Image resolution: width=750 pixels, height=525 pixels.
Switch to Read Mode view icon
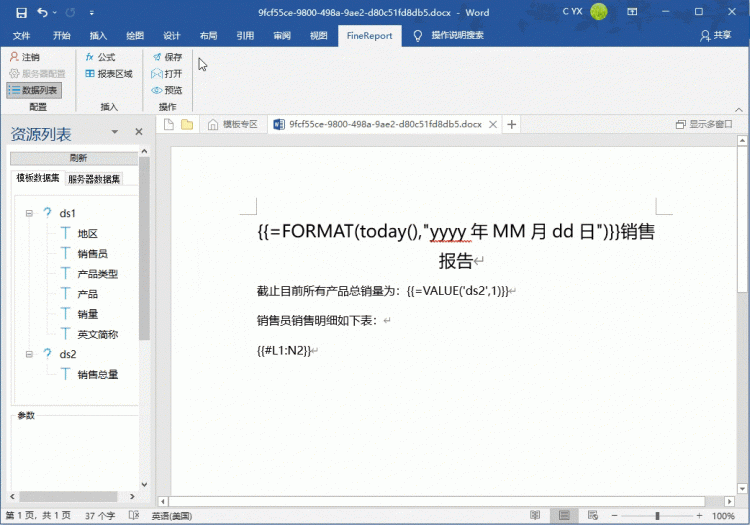coord(535,515)
